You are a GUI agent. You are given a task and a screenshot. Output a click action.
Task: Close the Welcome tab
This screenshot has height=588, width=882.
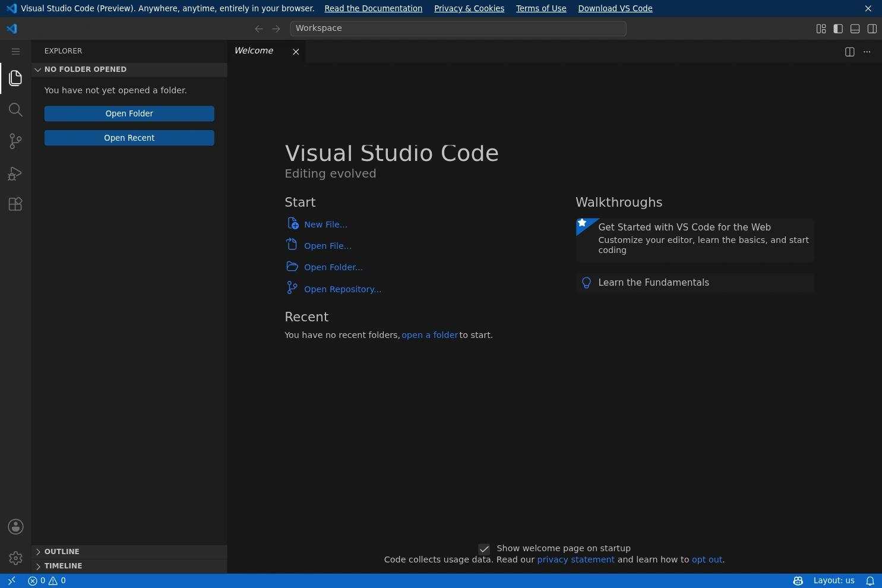[296, 52]
